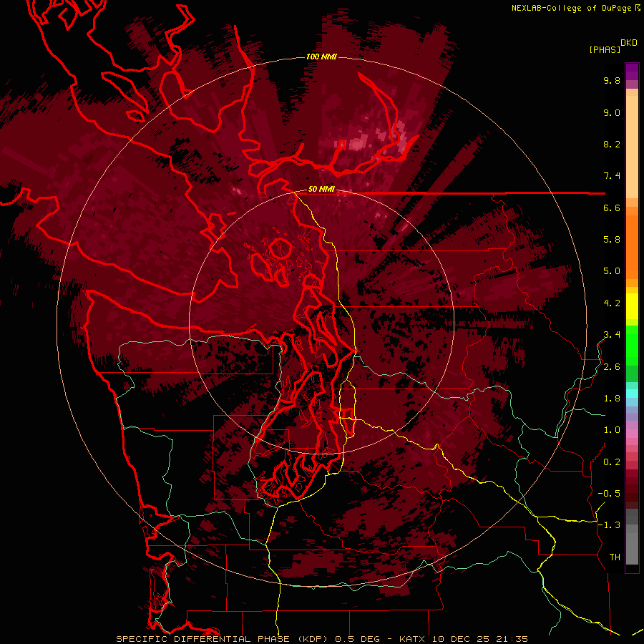The image size is (644, 644).
Task: Pick the purple segment at the top of the color bar
Action: pos(632,72)
